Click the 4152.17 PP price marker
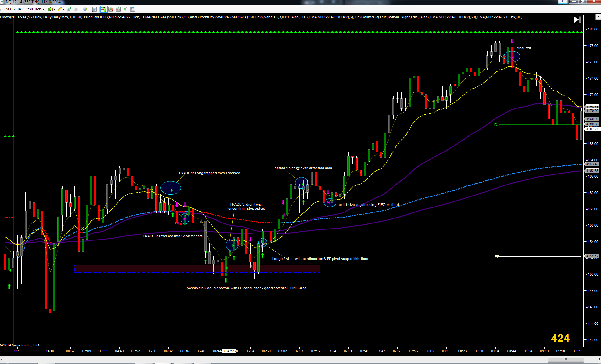Viewport: 601px width, 364px height. pyautogui.click(x=592, y=256)
